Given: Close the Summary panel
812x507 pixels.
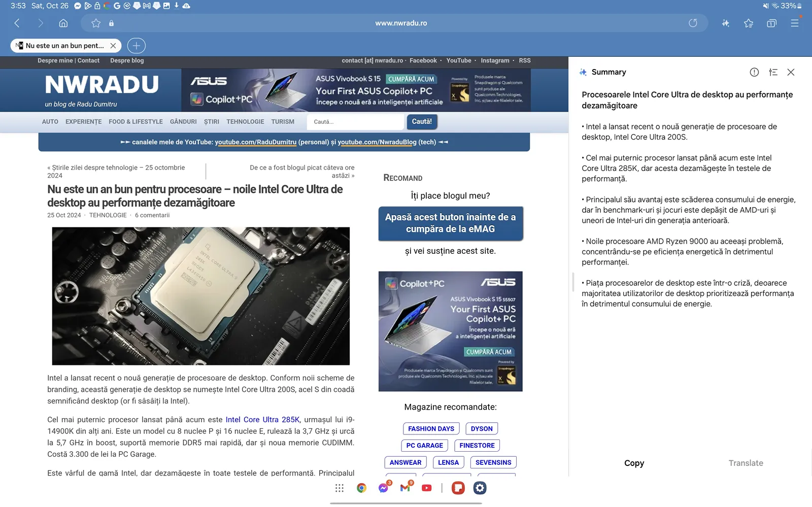Looking at the screenshot, I should 791,72.
